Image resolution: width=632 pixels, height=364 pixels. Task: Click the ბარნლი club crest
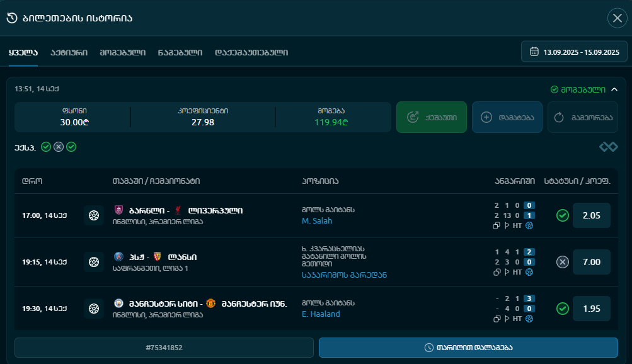118,210
